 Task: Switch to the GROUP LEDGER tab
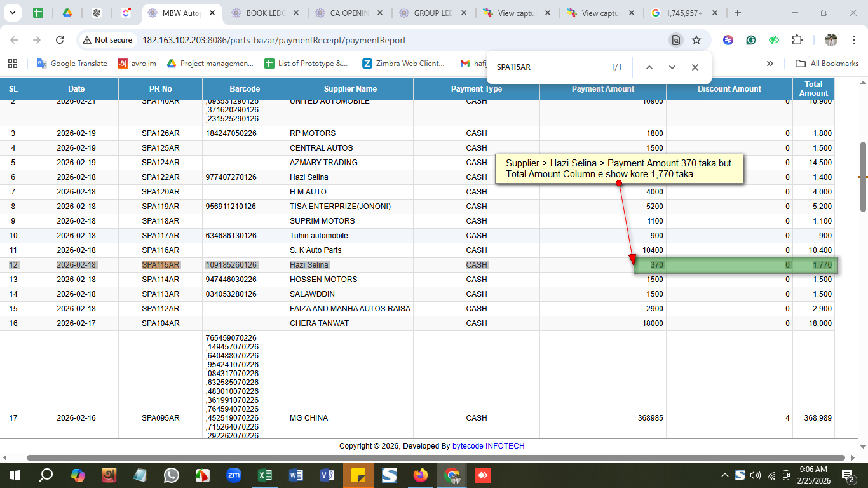(431, 13)
